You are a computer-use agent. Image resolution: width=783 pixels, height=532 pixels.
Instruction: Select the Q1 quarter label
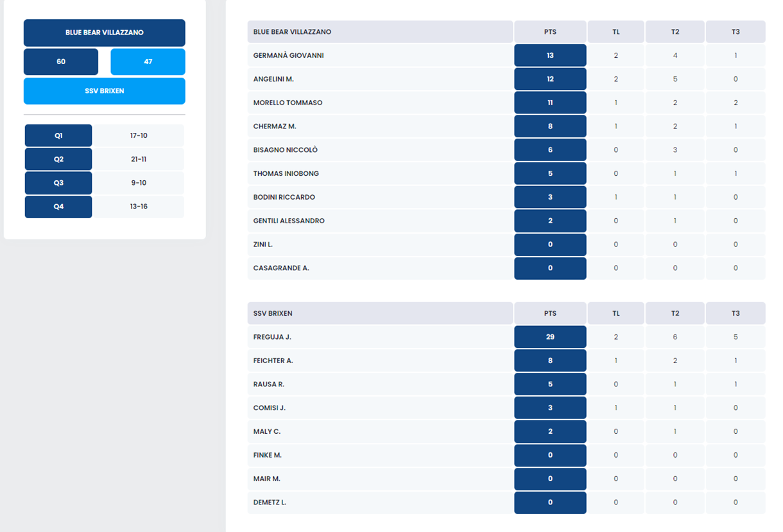point(58,136)
